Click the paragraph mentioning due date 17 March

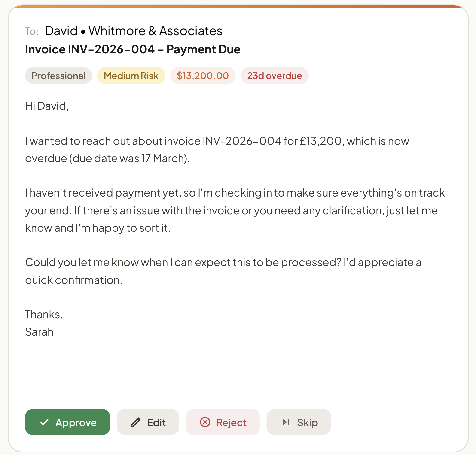(217, 150)
